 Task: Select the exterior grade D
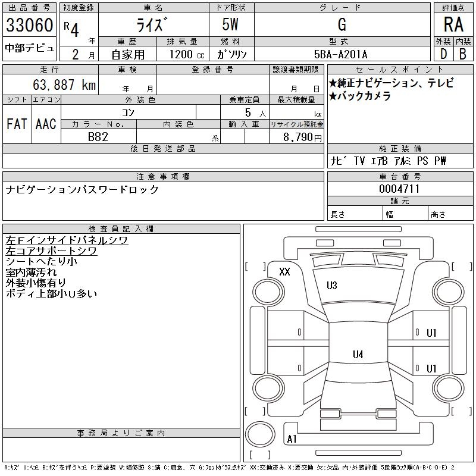(x=443, y=54)
